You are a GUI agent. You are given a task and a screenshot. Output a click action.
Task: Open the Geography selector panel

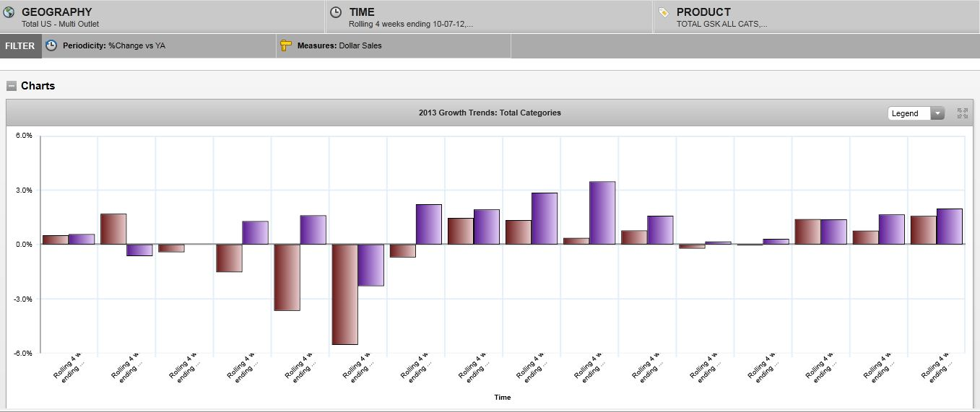click(162, 17)
